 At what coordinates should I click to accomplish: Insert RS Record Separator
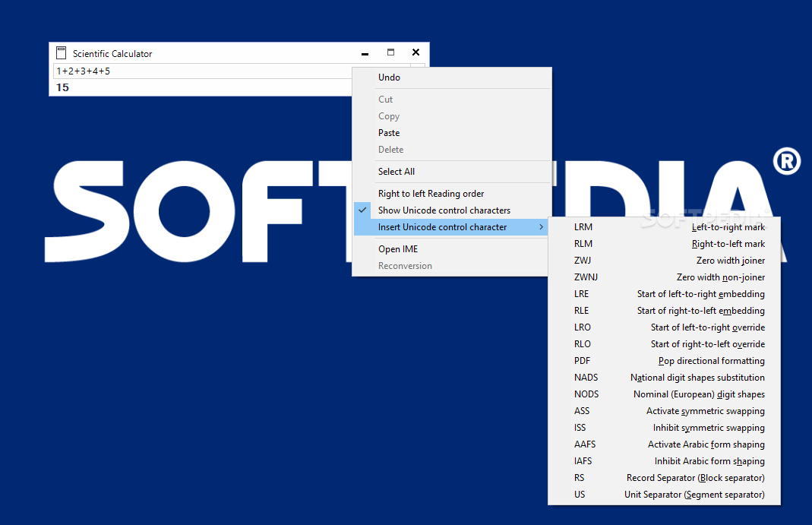665,478
